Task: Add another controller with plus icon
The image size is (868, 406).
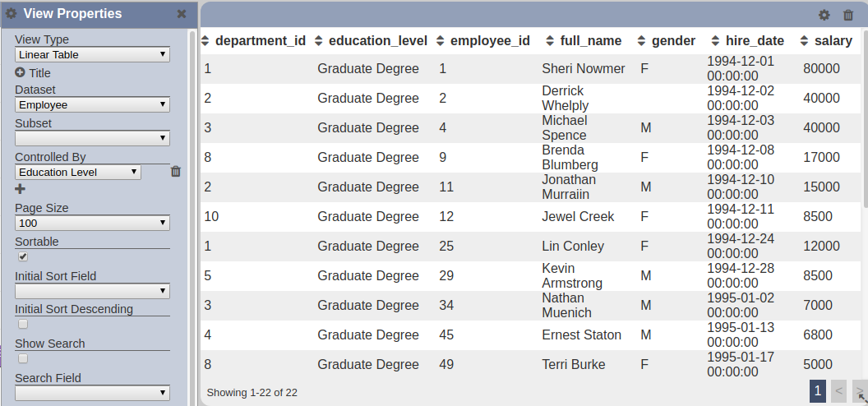Action: (x=20, y=189)
